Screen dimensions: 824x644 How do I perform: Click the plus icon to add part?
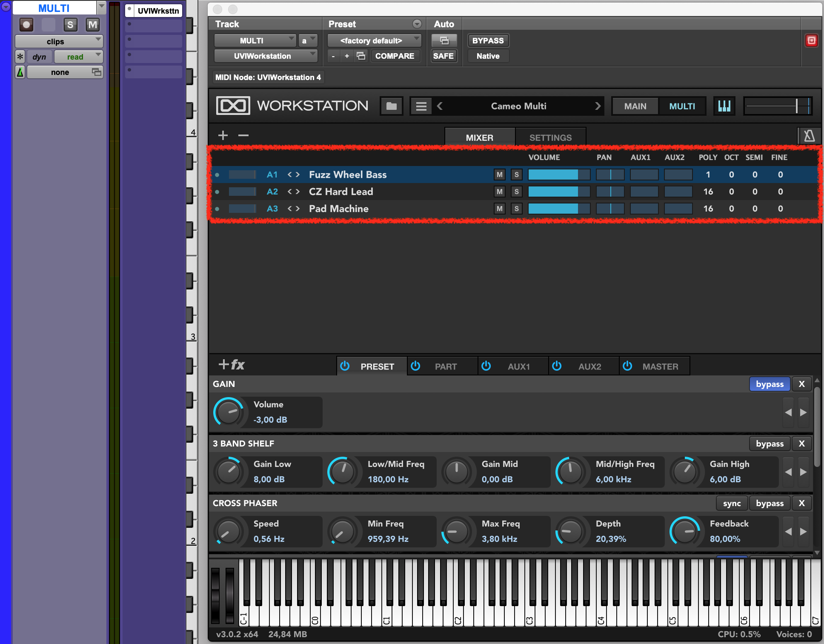pos(223,135)
